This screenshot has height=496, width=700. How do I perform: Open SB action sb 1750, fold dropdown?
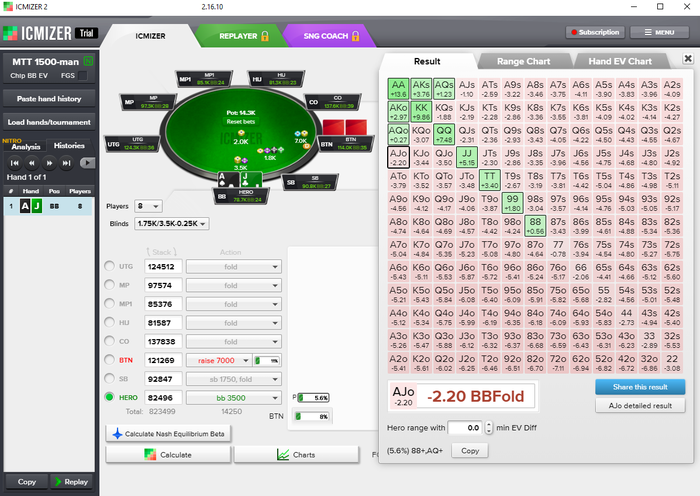(234, 379)
